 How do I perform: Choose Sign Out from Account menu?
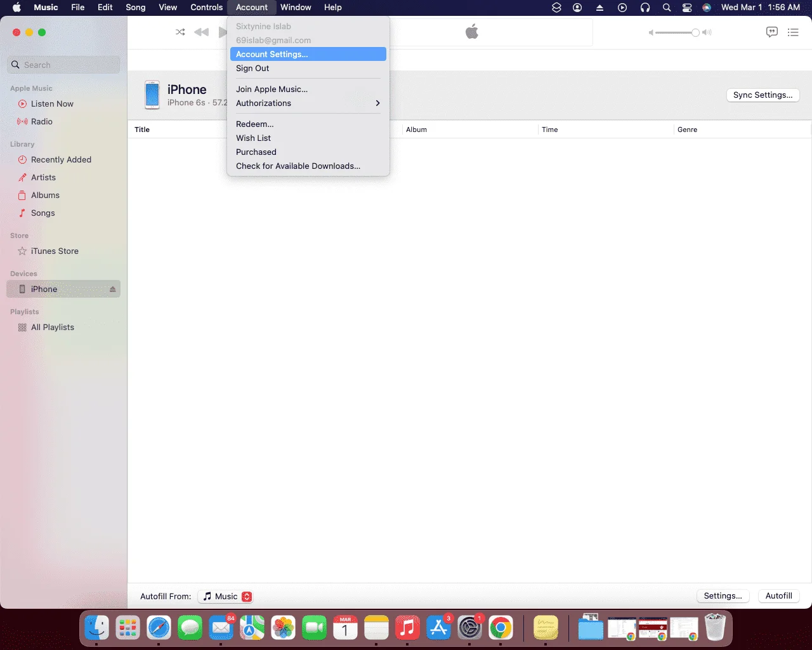pos(308,68)
